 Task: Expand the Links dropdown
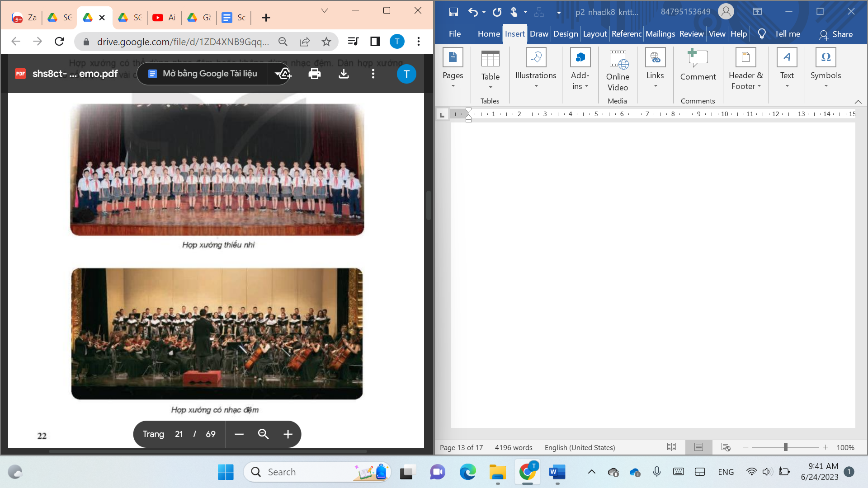[x=655, y=69]
